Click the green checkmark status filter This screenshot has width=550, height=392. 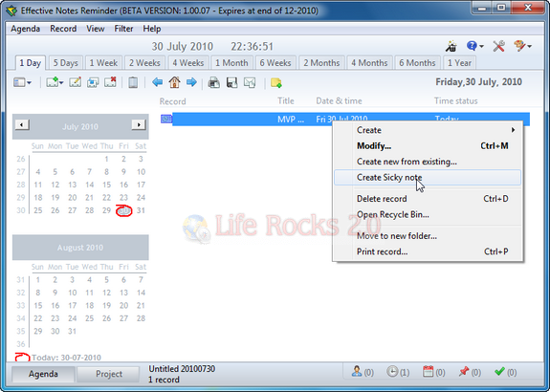[505, 372]
